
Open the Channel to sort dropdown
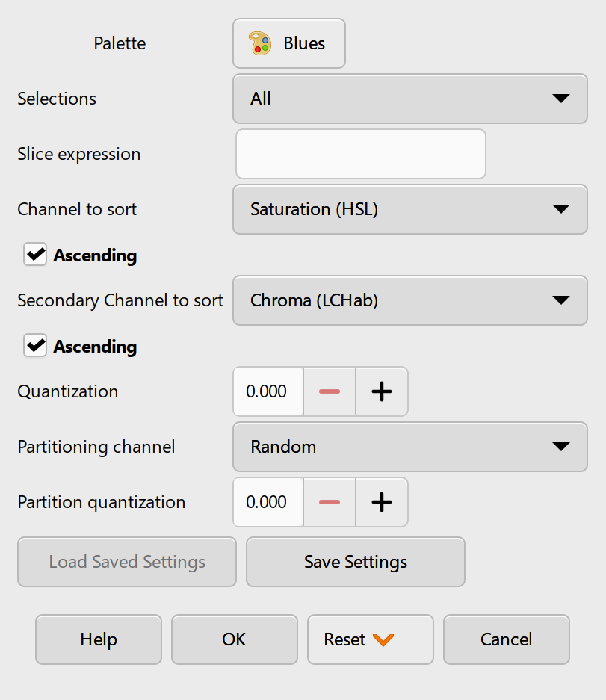409,209
